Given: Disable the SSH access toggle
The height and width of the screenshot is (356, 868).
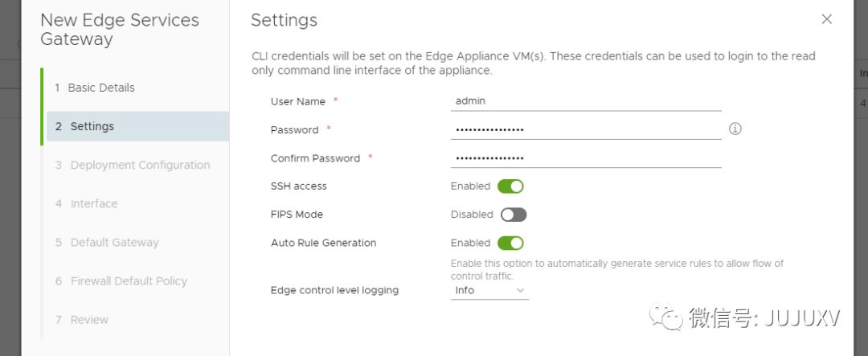Looking at the screenshot, I should [510, 186].
